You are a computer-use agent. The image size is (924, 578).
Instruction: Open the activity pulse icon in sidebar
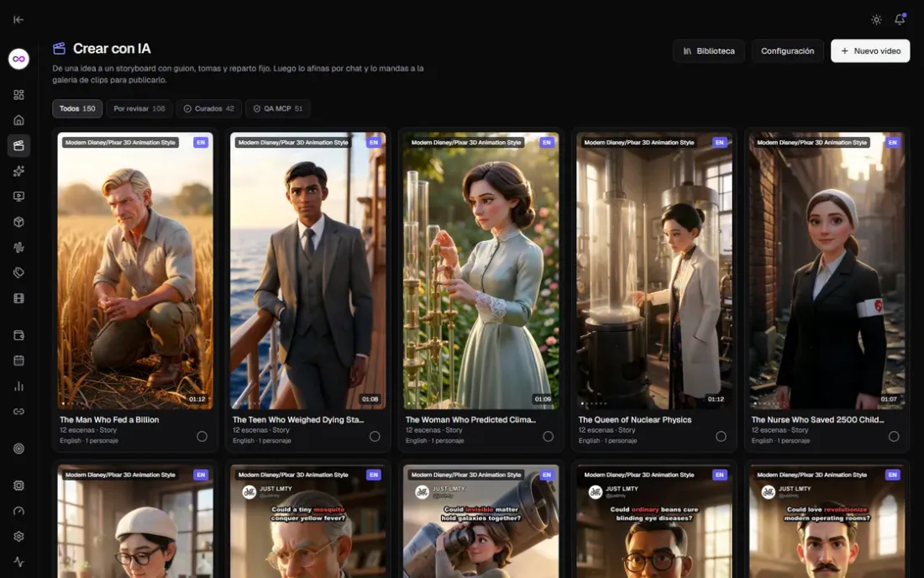coord(18,561)
